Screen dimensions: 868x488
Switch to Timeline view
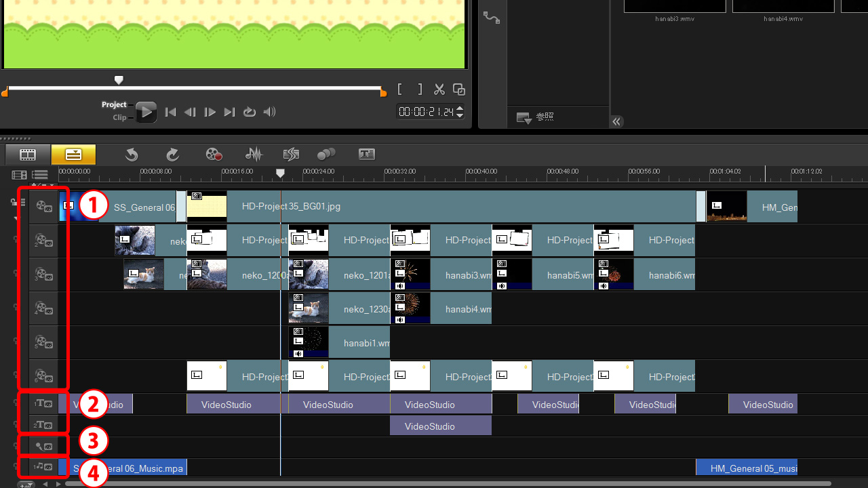point(73,155)
